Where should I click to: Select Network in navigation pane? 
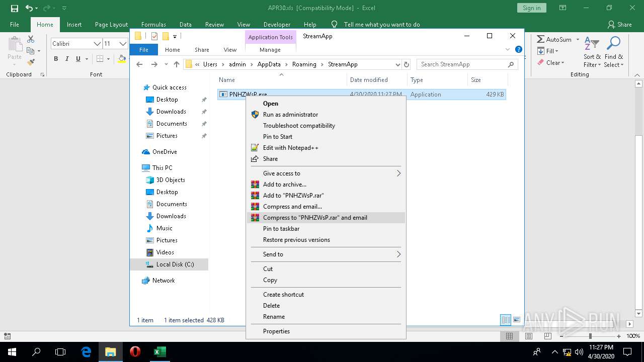point(164,280)
